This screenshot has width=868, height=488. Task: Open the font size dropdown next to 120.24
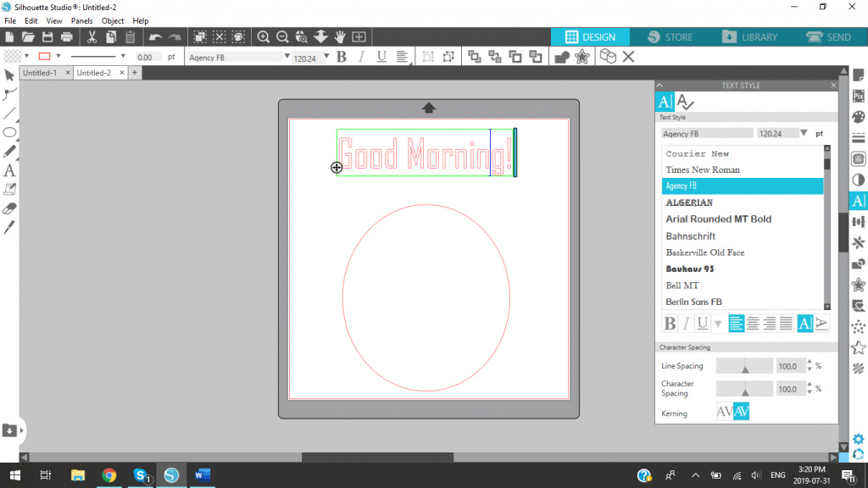[325, 56]
